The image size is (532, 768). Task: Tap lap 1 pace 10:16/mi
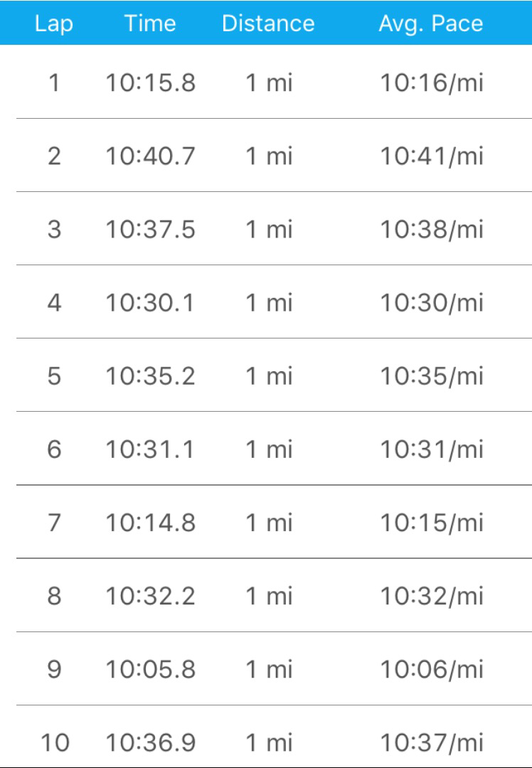pyautogui.click(x=431, y=83)
